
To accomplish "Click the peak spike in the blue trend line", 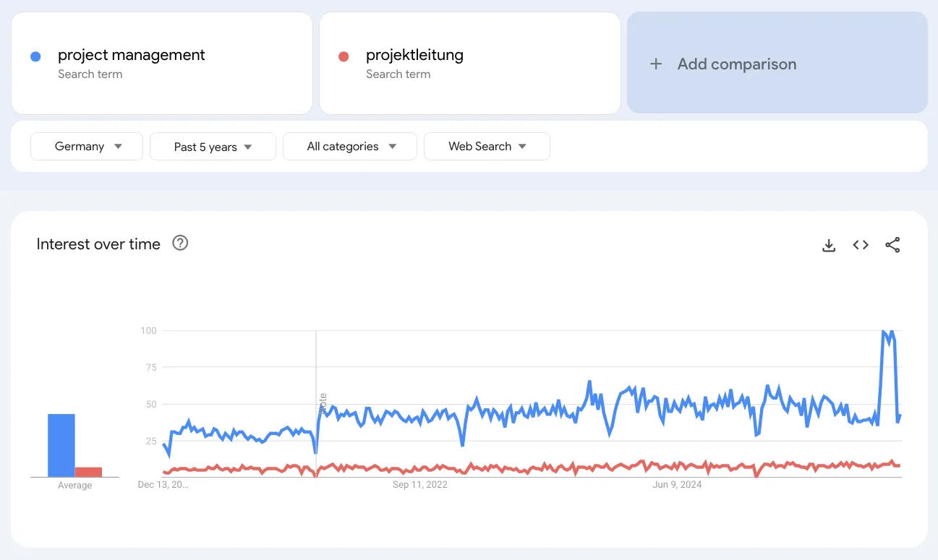I will point(886,332).
